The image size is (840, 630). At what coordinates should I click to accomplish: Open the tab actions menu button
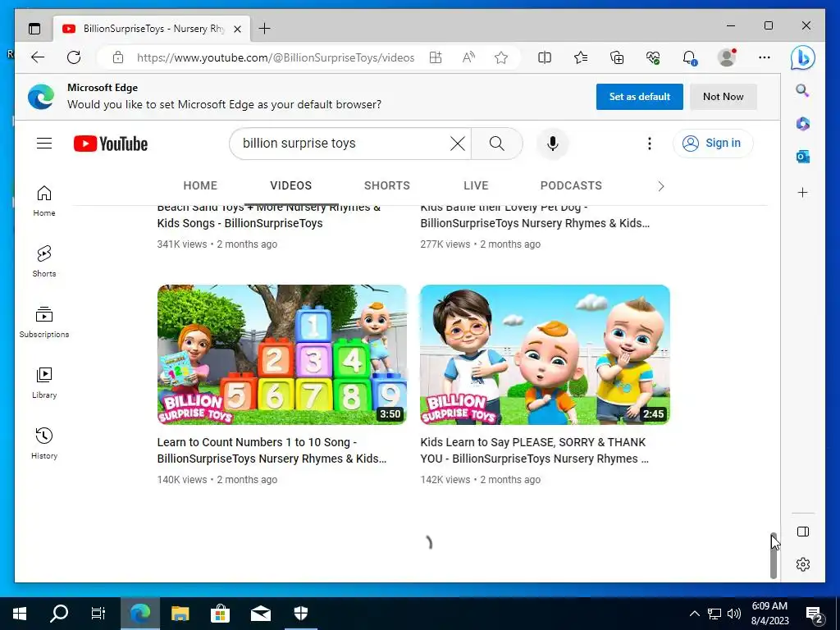pos(34,29)
